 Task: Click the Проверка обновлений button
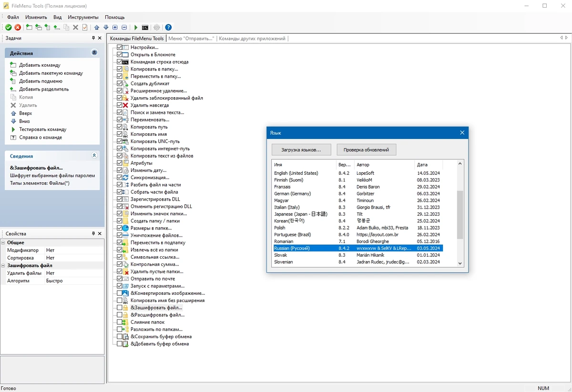[366, 150]
